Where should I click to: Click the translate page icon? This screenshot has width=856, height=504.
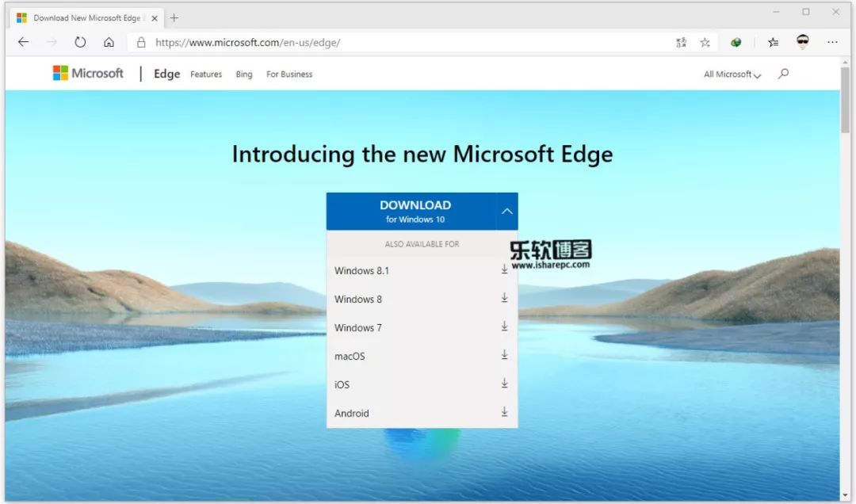[681, 42]
